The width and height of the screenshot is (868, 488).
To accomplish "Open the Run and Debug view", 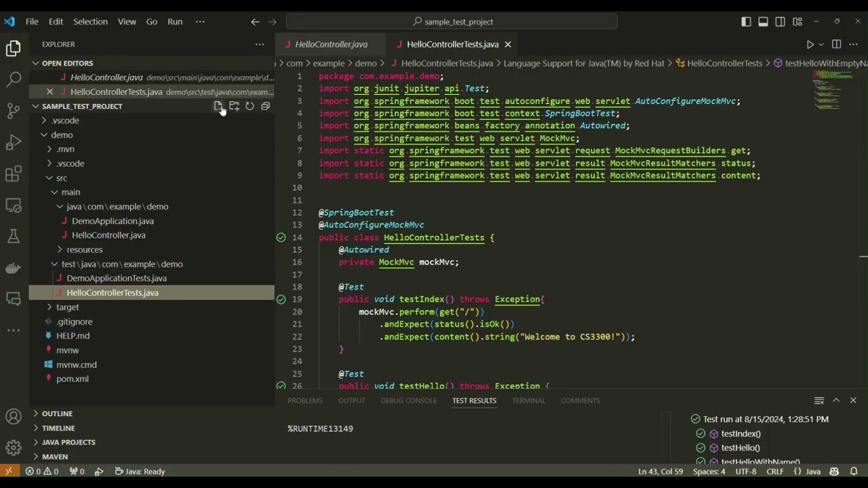I will click(x=14, y=143).
